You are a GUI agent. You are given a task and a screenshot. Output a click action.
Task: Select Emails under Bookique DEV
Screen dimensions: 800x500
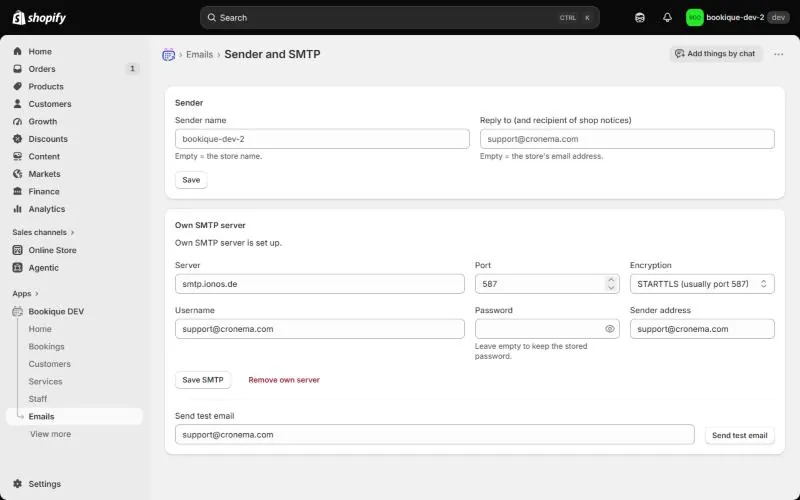[x=74, y=416]
